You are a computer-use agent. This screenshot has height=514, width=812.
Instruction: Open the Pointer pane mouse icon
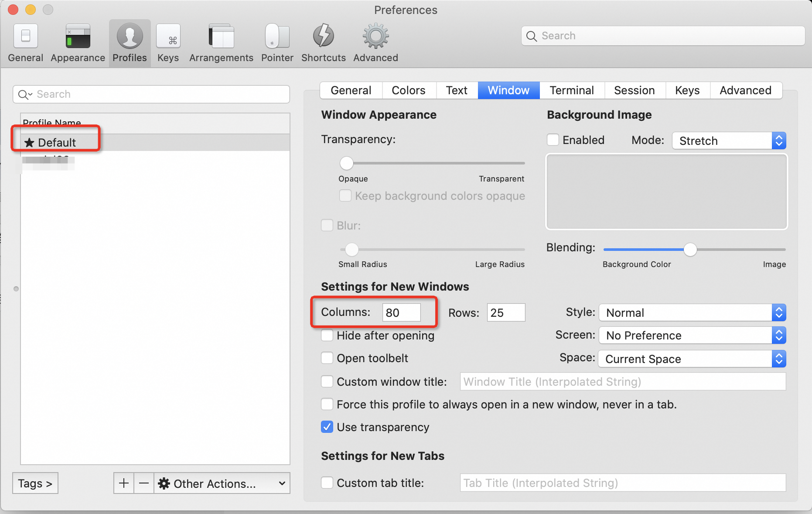[277, 36]
